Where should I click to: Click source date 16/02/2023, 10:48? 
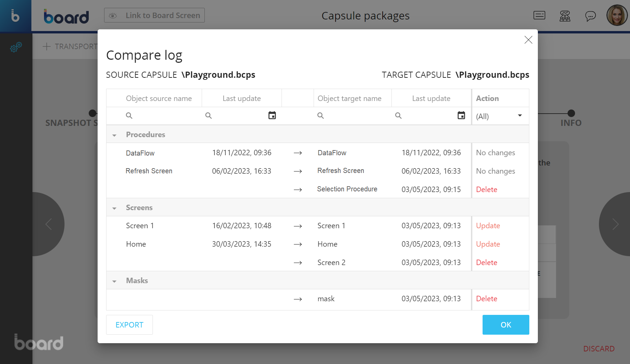(242, 225)
